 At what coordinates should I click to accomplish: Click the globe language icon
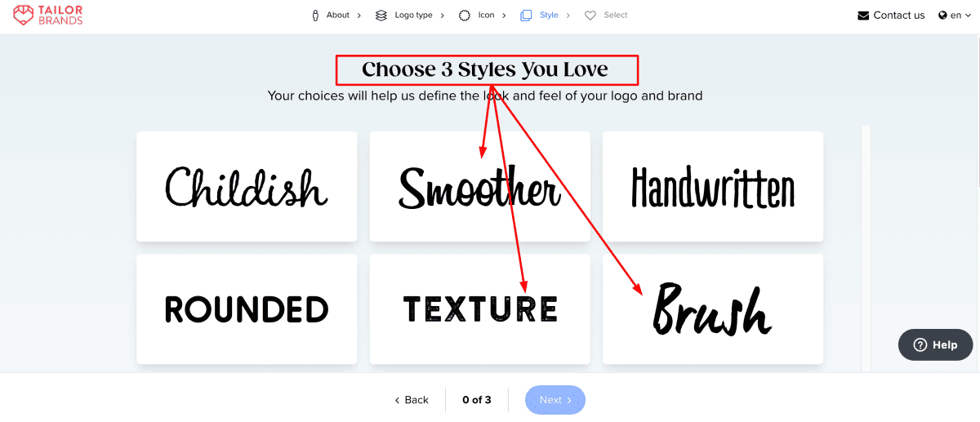click(x=942, y=16)
